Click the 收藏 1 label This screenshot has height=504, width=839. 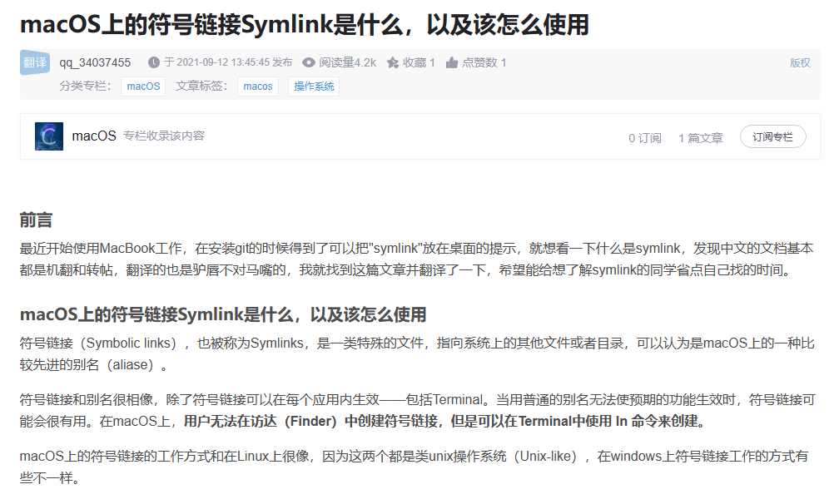(419, 62)
